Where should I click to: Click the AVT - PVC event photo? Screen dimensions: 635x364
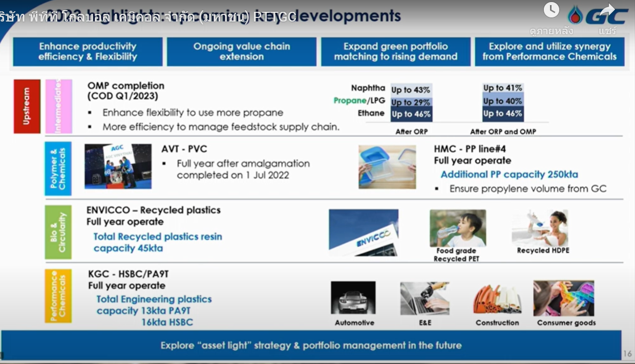(118, 166)
